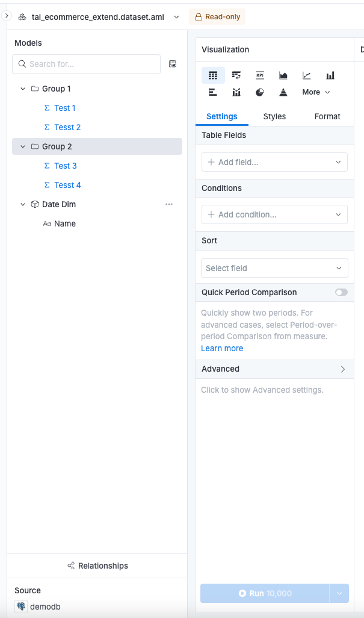Open the Add field dropdown

pyautogui.click(x=274, y=162)
